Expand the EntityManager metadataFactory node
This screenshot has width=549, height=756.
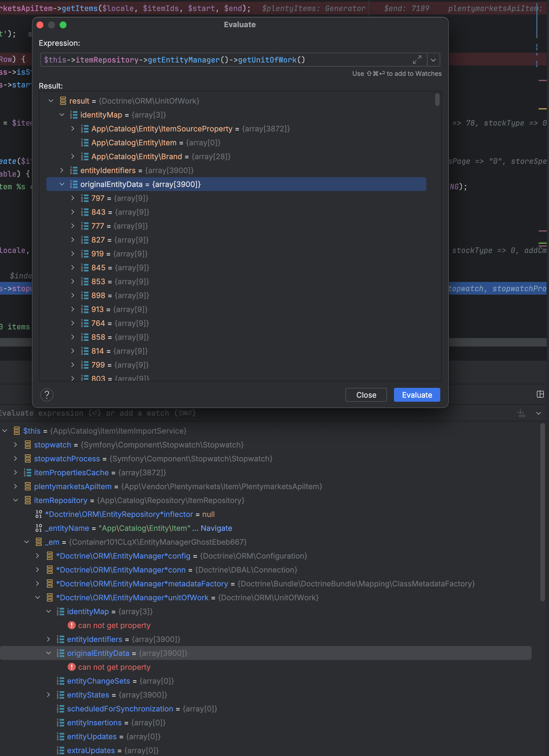38,584
